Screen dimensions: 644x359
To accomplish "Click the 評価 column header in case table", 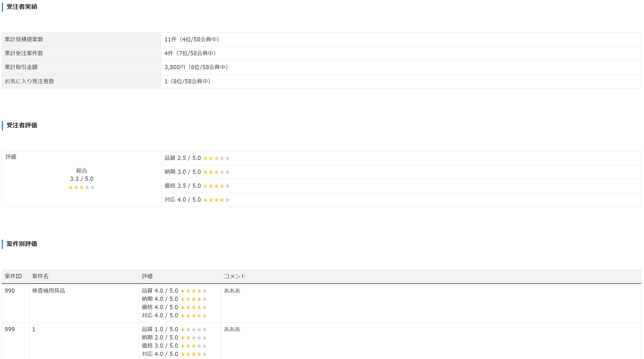I will [147, 276].
